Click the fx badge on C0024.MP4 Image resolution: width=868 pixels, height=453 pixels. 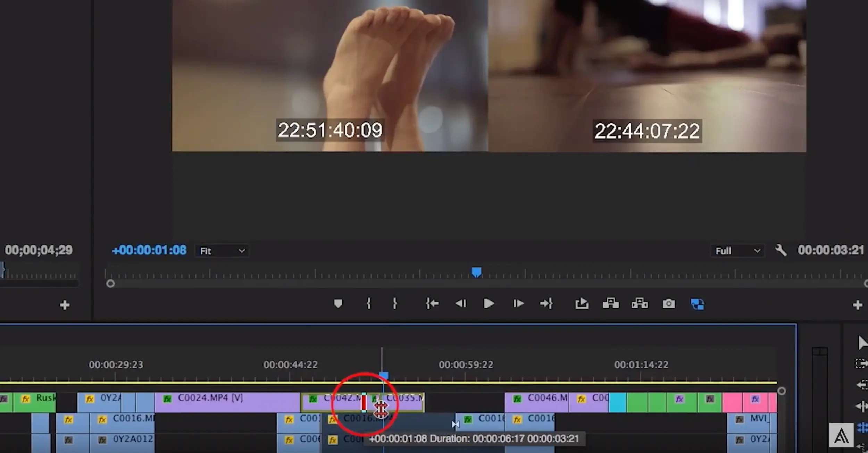(167, 399)
